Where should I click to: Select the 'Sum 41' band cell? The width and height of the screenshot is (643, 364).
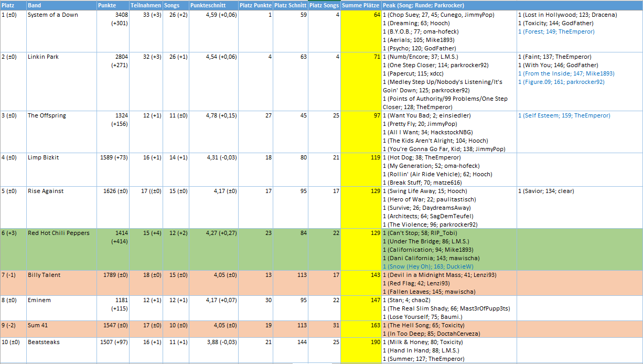coord(61,329)
